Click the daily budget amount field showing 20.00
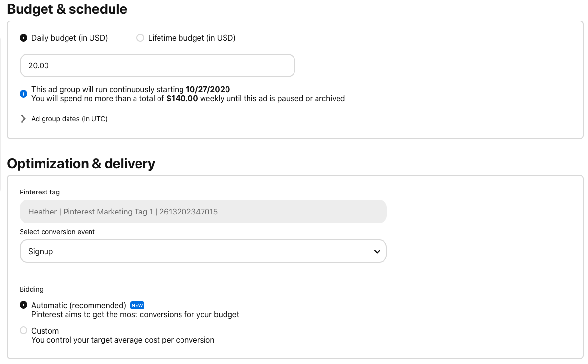The height and width of the screenshot is (364, 588). coord(157,65)
